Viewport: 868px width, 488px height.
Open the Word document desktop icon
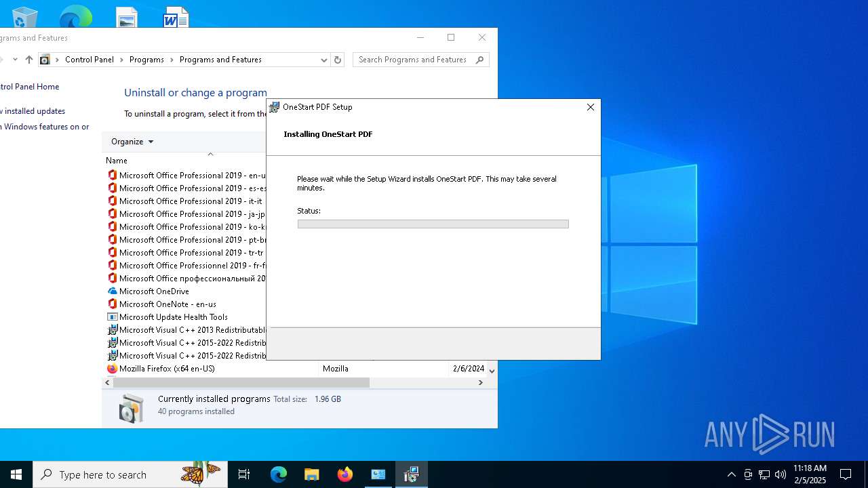176,18
